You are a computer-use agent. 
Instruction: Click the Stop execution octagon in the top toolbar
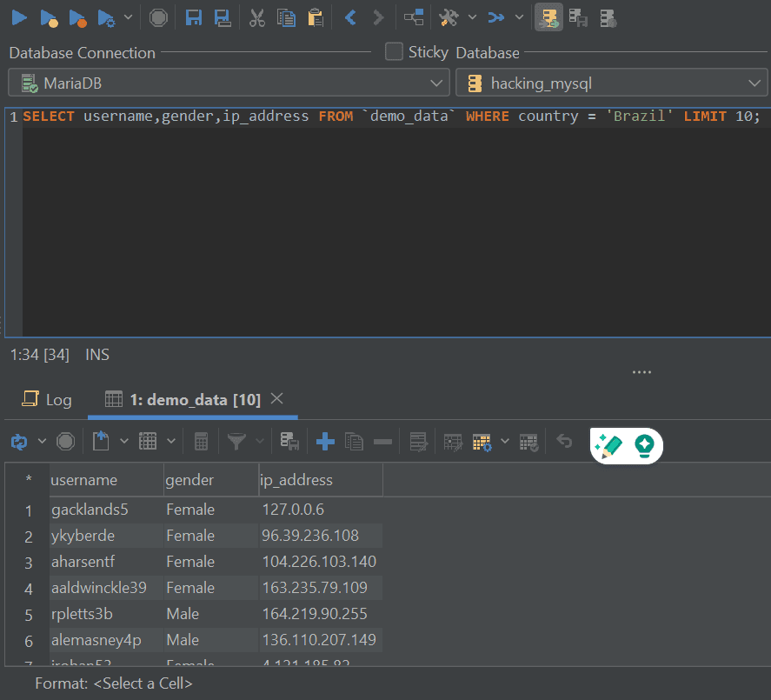[158, 18]
